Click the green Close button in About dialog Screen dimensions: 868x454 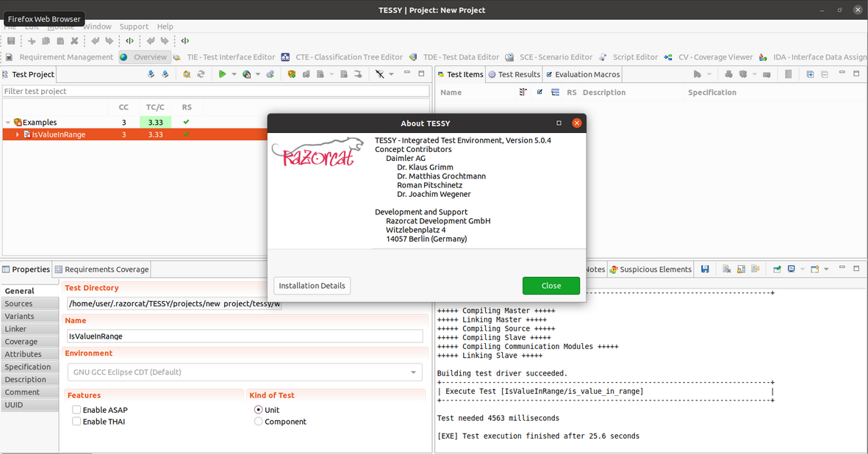[551, 286]
